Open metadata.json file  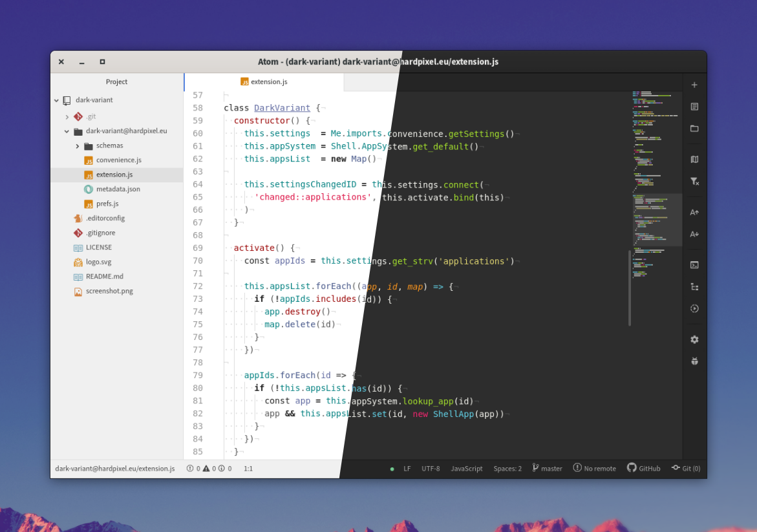pos(118,189)
